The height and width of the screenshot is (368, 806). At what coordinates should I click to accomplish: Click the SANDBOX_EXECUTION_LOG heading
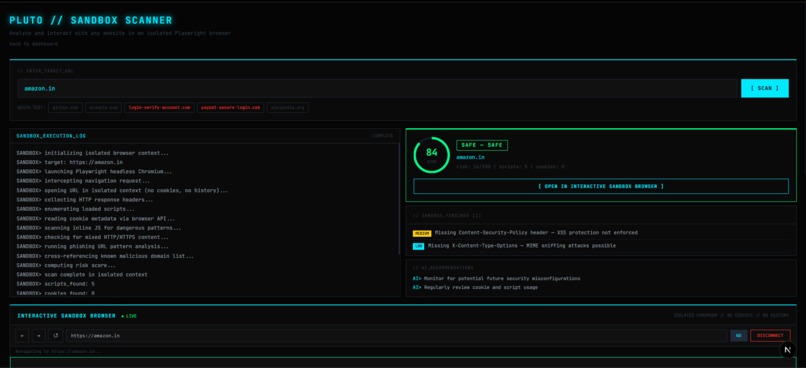tap(51, 136)
